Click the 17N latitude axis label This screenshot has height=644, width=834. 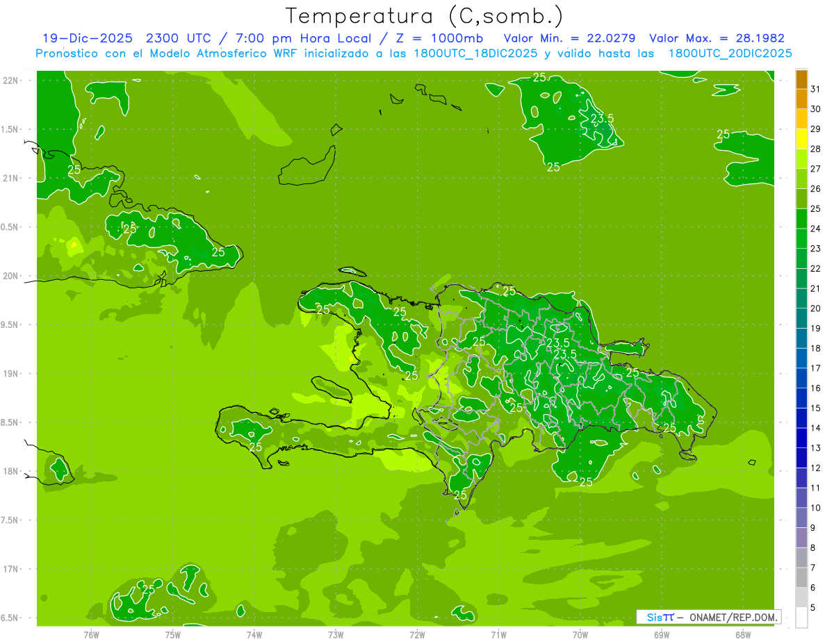point(12,569)
